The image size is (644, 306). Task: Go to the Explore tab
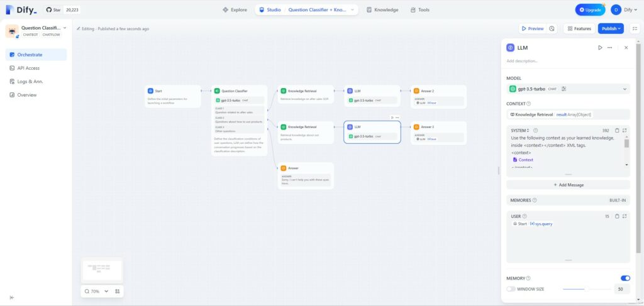[235, 10]
